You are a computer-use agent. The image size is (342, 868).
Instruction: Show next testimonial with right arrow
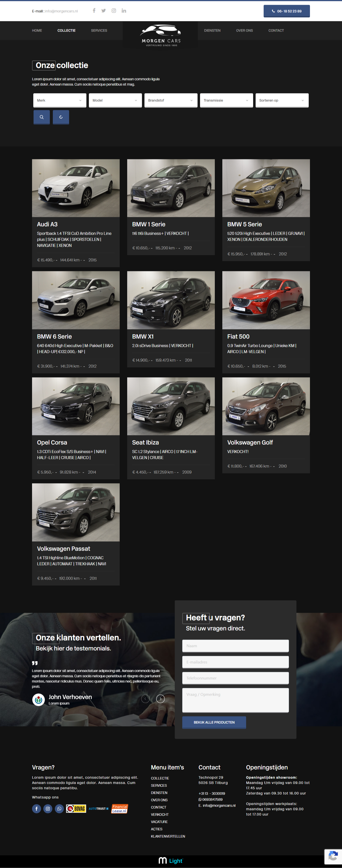tap(160, 699)
